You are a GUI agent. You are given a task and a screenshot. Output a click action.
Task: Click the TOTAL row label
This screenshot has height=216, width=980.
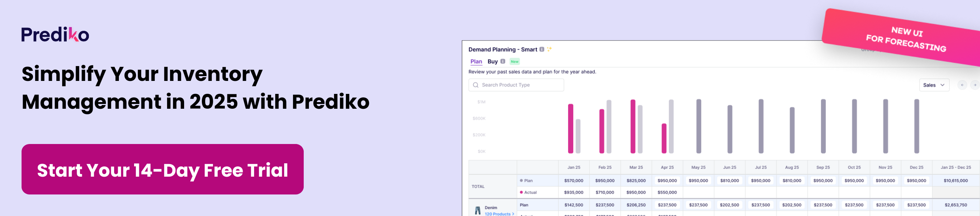point(478,186)
